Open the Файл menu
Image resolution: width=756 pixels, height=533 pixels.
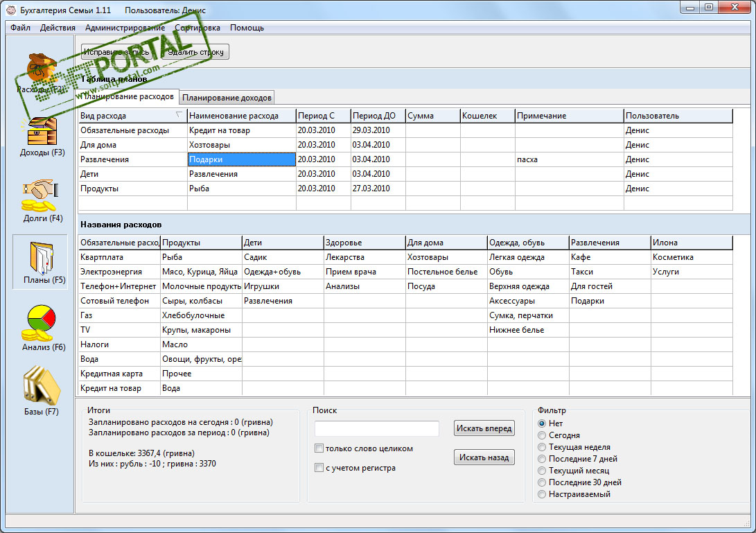20,28
